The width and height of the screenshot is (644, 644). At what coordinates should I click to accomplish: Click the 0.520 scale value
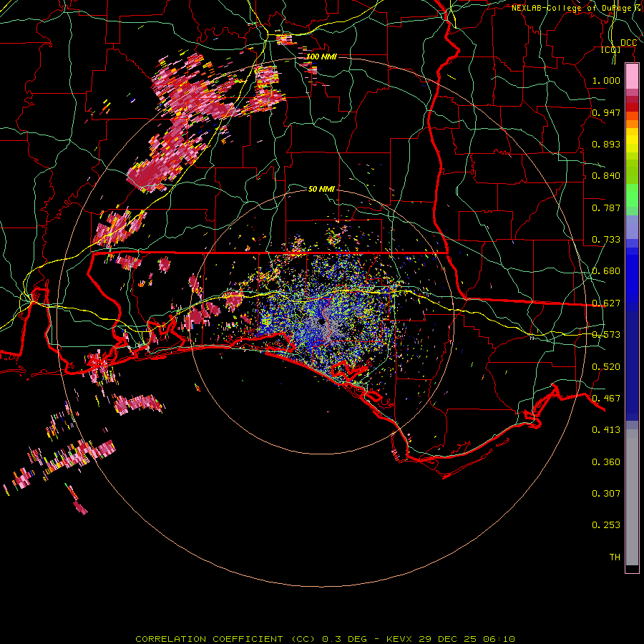click(606, 366)
